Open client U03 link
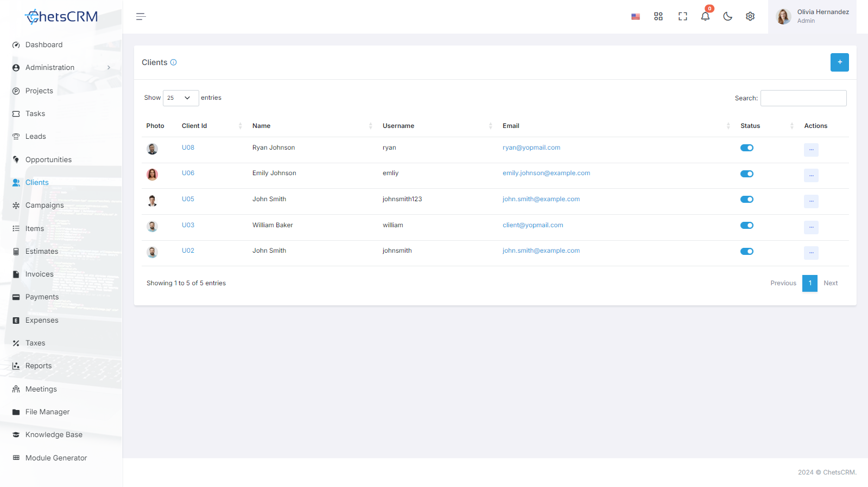 coord(188,225)
